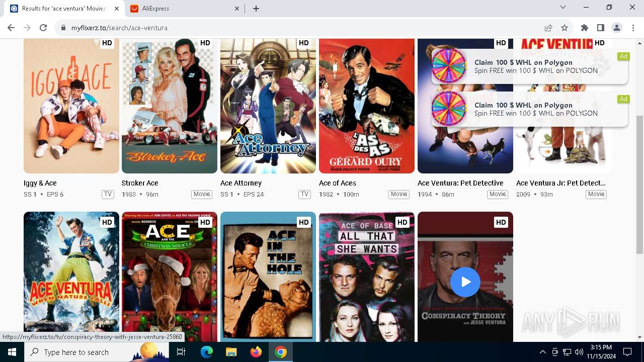This screenshot has width=644, height=362.
Task: Click the HD badge on Iggy & Ace
Action: (107, 43)
